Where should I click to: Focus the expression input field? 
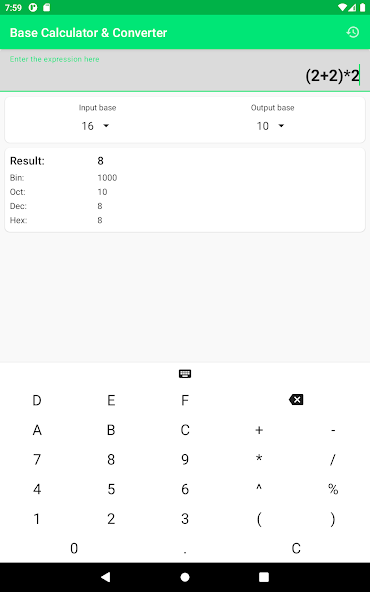185,70
